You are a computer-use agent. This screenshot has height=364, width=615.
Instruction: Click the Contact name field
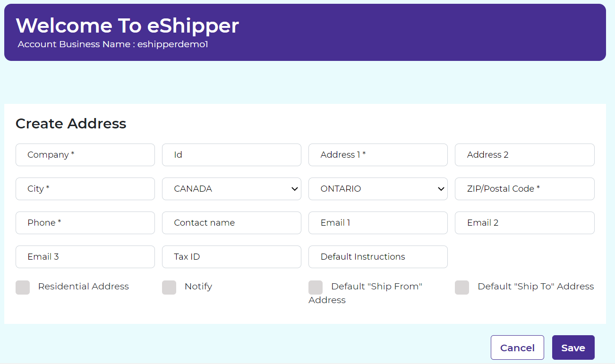231,223
